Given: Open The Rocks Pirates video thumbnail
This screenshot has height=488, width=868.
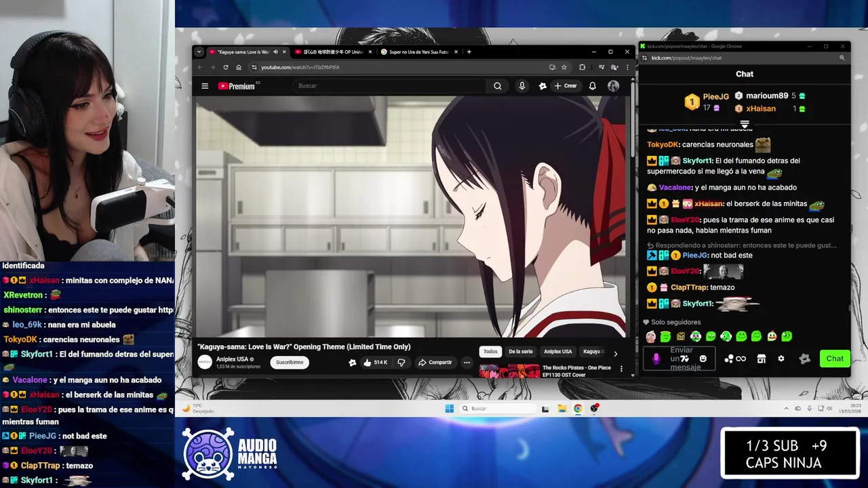Looking at the screenshot, I should (509, 371).
